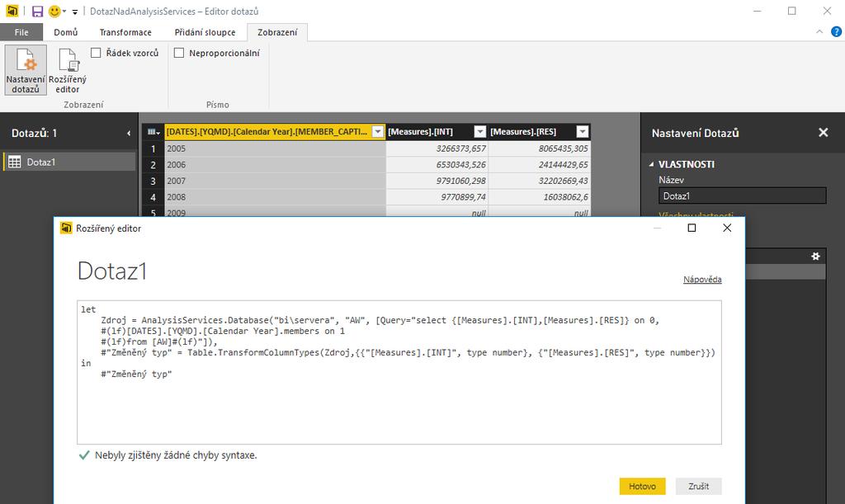Open the File tab
Screen dimensions: 845x504
[x=21, y=32]
